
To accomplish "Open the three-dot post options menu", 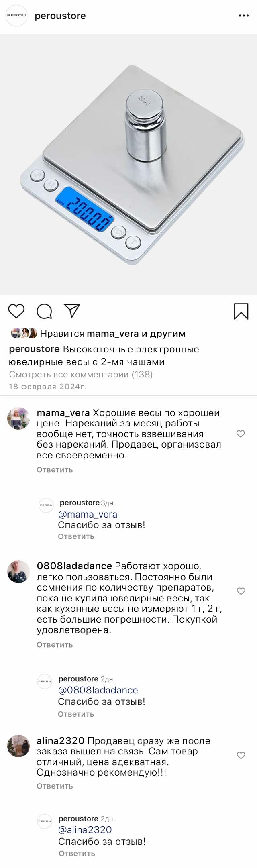I will [x=244, y=16].
